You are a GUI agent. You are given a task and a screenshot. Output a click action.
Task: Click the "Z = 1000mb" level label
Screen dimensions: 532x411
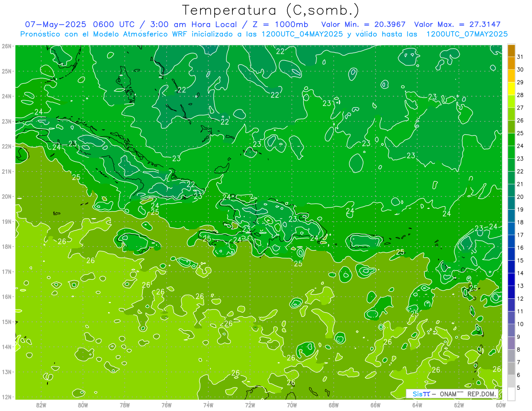coord(279,24)
